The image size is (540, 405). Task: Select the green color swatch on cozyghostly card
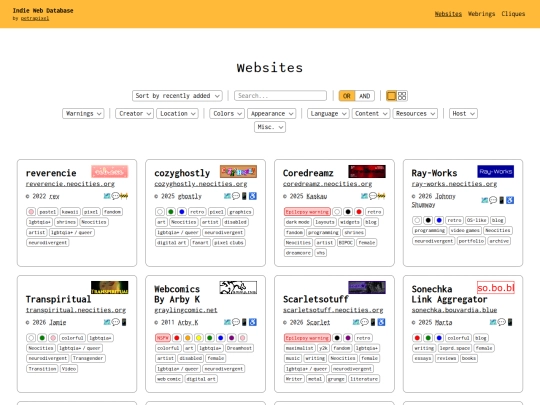(x=171, y=212)
